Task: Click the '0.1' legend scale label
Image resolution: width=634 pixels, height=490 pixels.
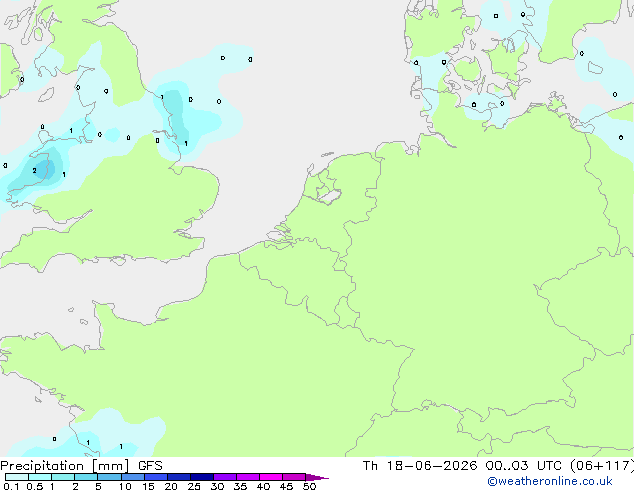Action: click(11, 486)
